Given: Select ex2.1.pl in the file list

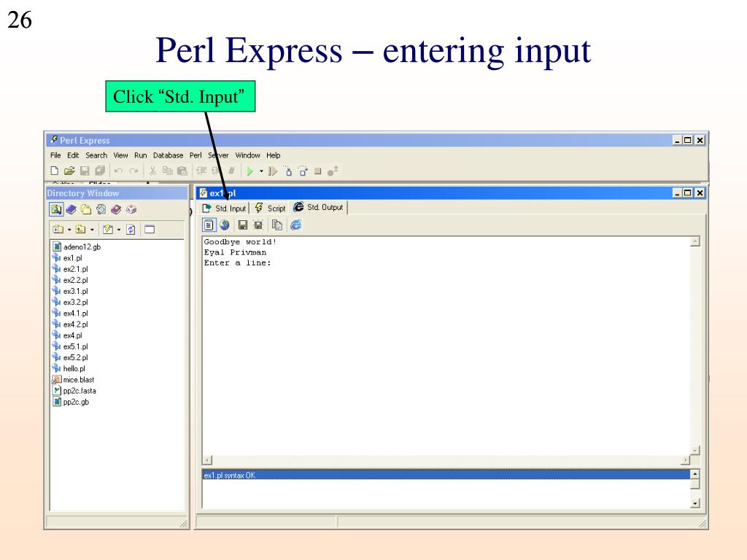Looking at the screenshot, I should click(70, 269).
